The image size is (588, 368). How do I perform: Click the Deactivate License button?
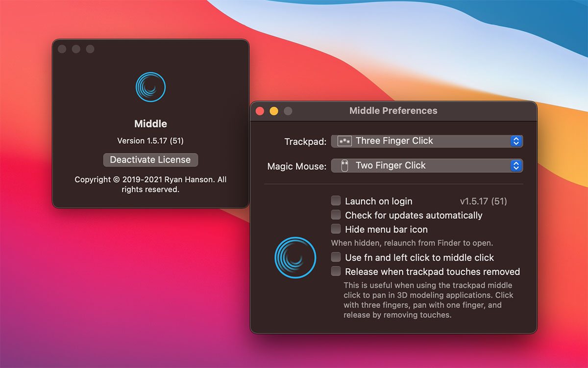pos(150,159)
